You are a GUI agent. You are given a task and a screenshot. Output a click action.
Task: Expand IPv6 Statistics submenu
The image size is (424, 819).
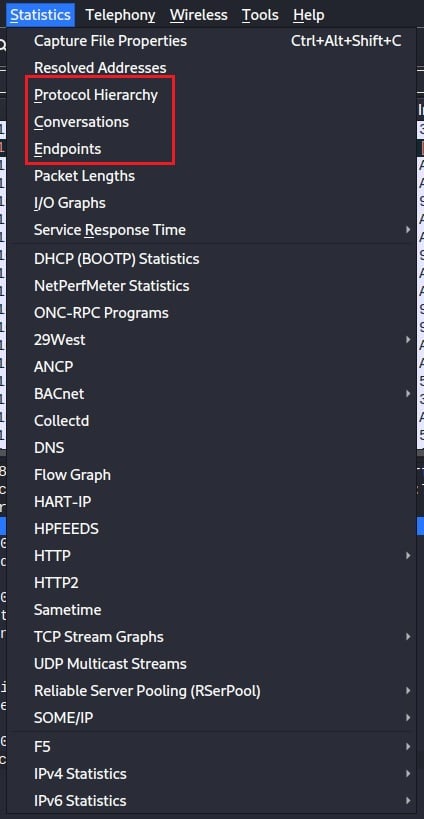(x=211, y=801)
